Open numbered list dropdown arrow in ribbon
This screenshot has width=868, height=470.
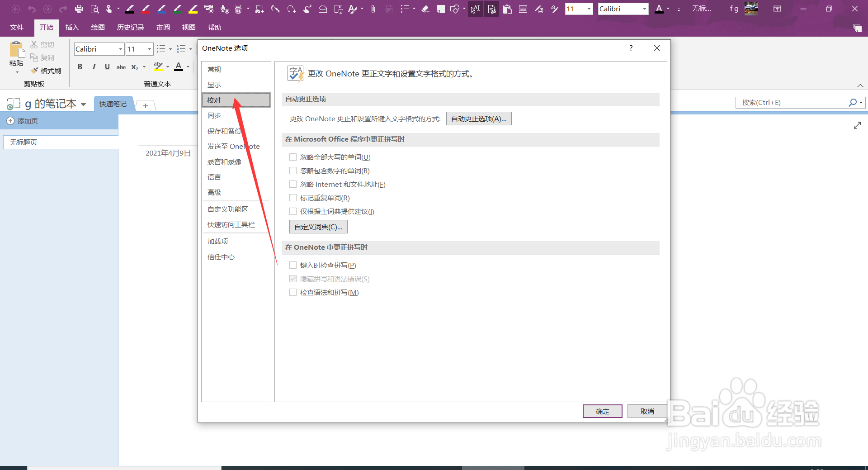click(190, 49)
